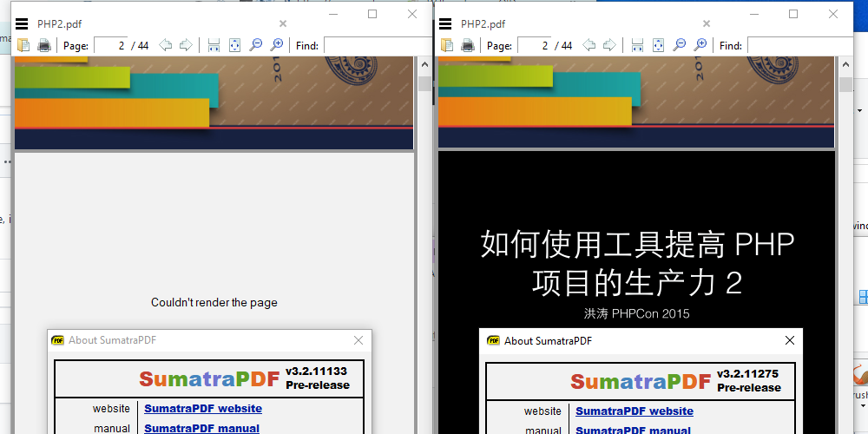The image size is (868, 434).
Task: Close the left About SumatraPDF dialog
Action: (x=358, y=340)
